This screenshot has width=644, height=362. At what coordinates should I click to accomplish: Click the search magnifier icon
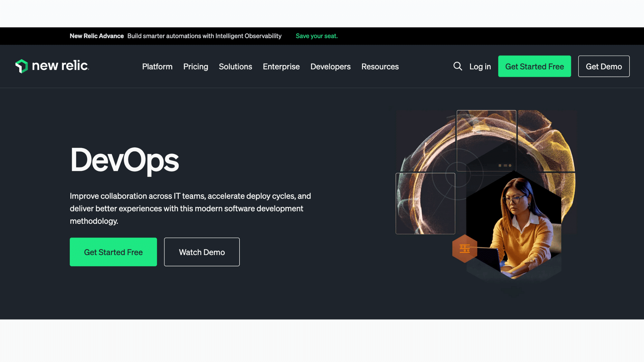coord(458,66)
